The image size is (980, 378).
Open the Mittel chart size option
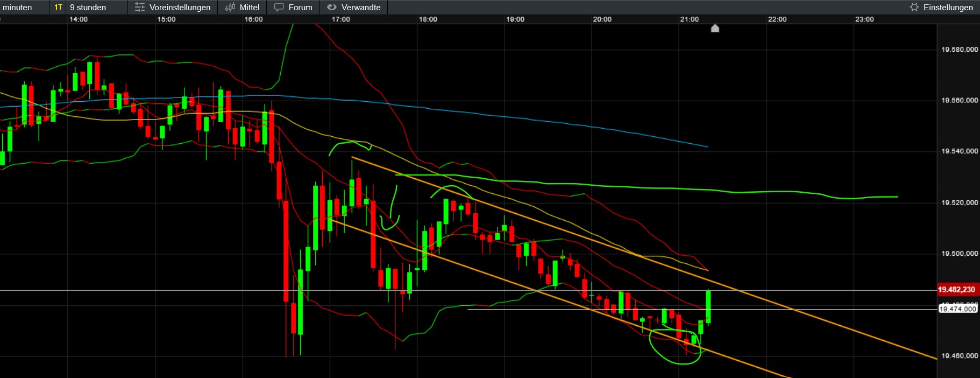(x=242, y=7)
